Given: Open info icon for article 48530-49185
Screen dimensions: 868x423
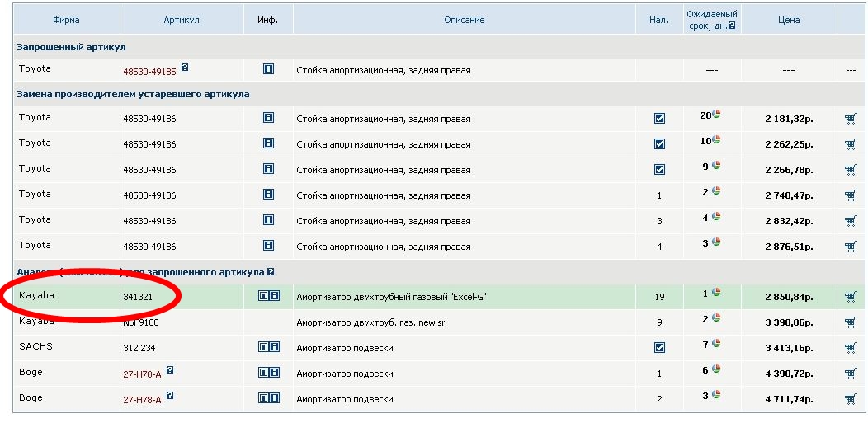Looking at the screenshot, I should 268,70.
